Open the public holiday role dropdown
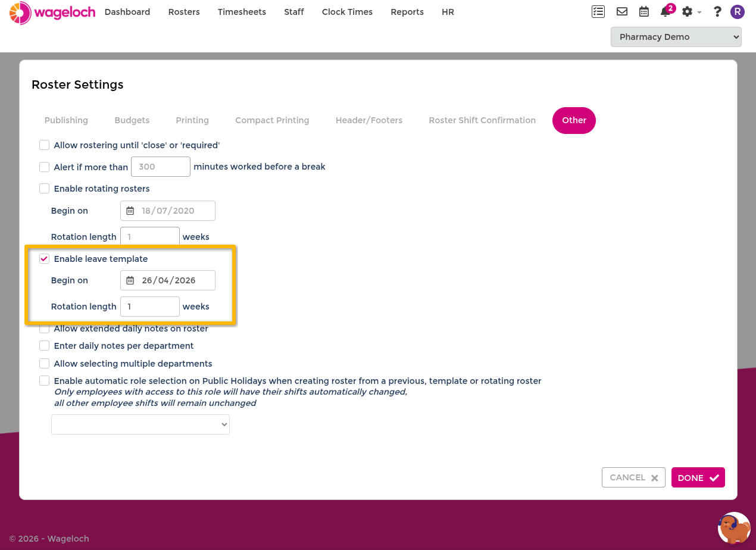The height and width of the screenshot is (550, 756). 140,424
